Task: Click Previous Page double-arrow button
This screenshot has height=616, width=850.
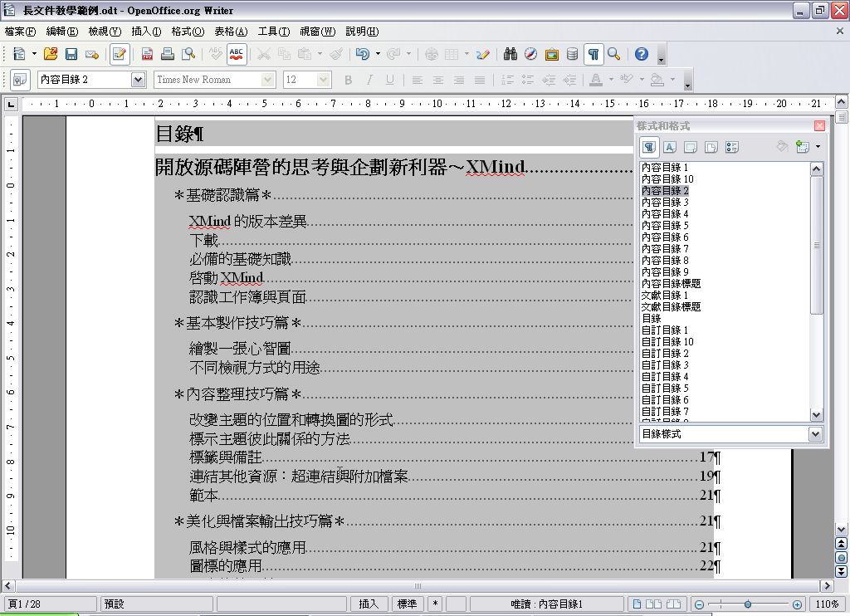Action: click(841, 543)
